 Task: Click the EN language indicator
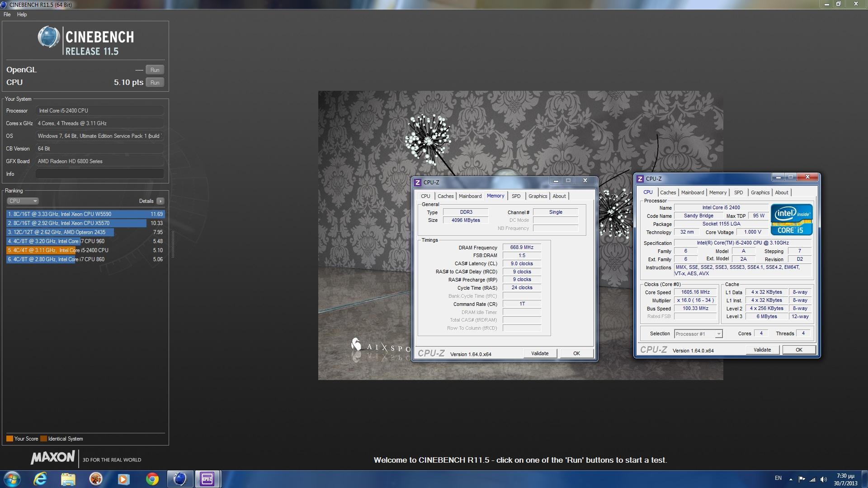click(778, 478)
